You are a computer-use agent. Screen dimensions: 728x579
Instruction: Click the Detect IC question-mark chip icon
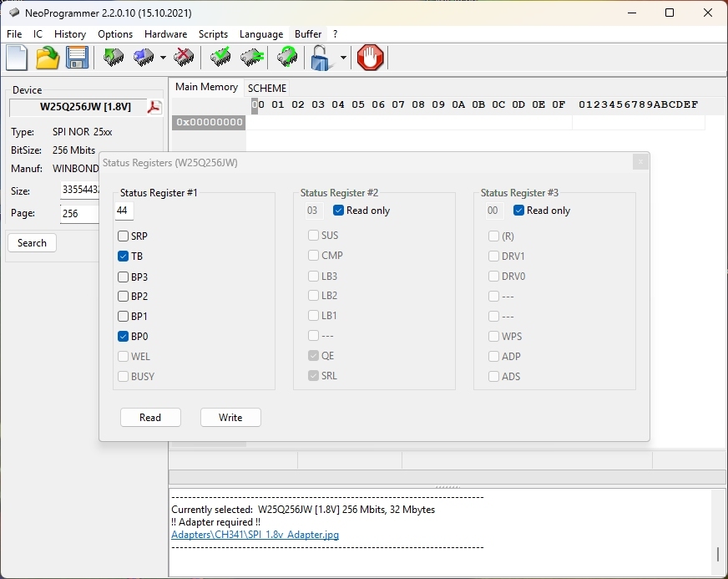[x=287, y=58]
